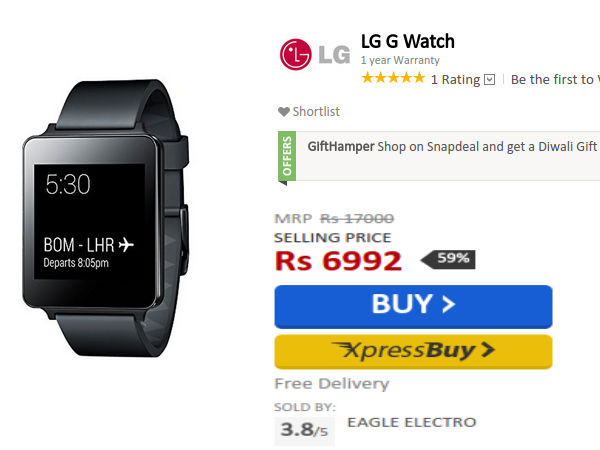The width and height of the screenshot is (600, 450).
Task: Click the Free Delivery label
Action: 332,383
